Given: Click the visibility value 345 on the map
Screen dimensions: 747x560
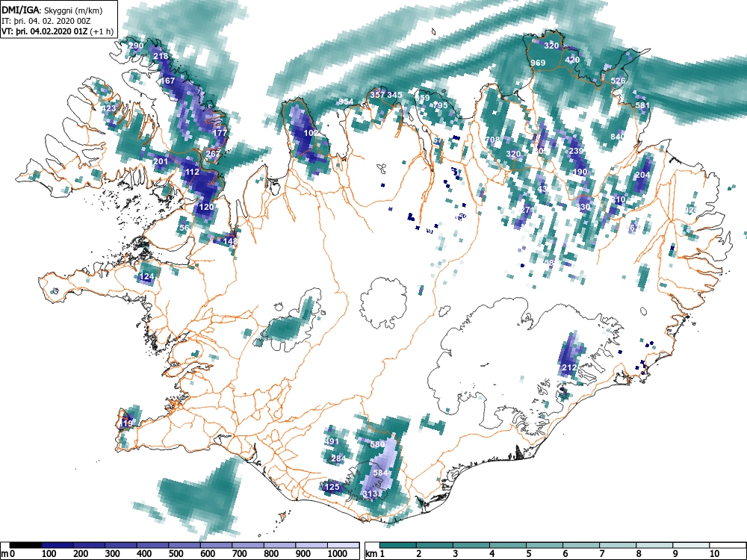Looking at the screenshot, I should pyautogui.click(x=394, y=95).
